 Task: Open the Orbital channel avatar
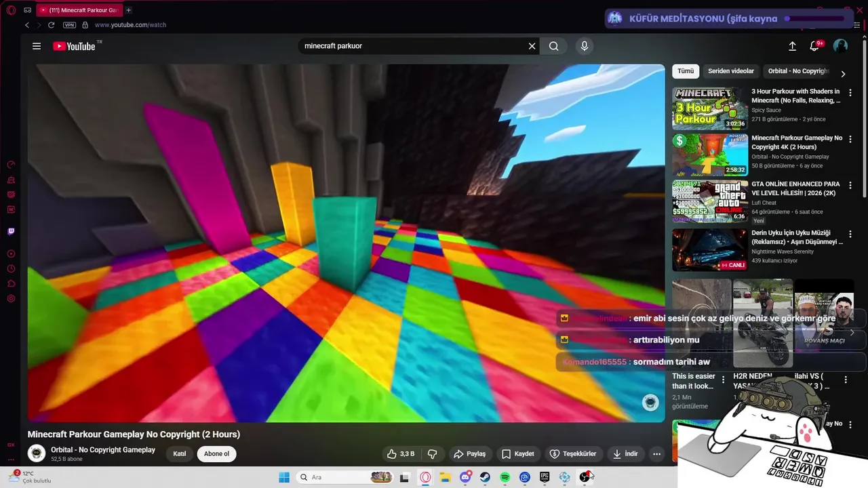click(37, 453)
